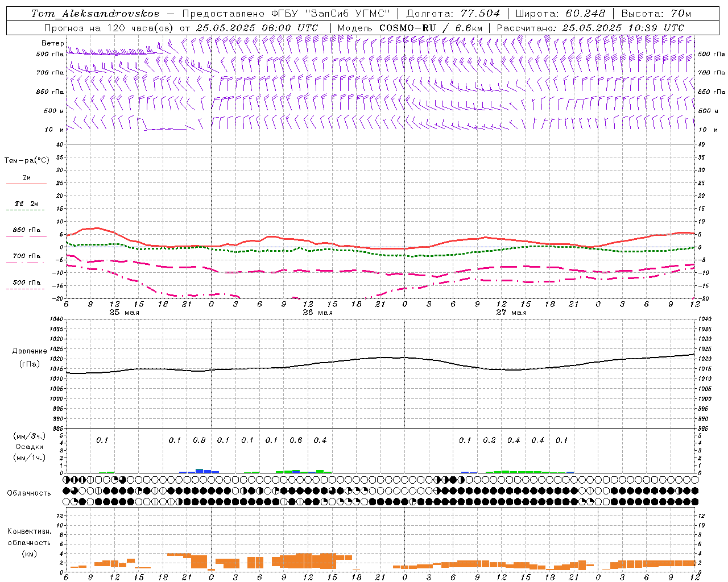This screenshot has height=582, width=728.
Task: Click the dashed line sample under temperature 700 гПа legend
Action: click(x=25, y=263)
